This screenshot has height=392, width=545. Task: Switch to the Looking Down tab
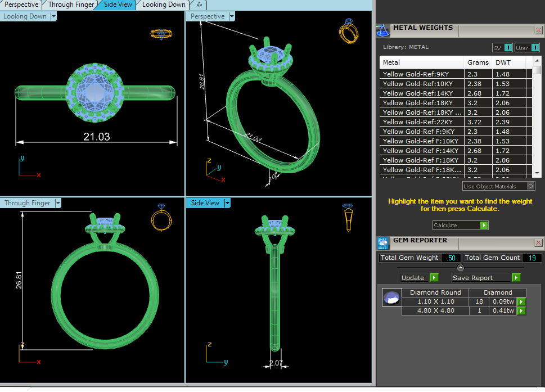click(164, 4)
